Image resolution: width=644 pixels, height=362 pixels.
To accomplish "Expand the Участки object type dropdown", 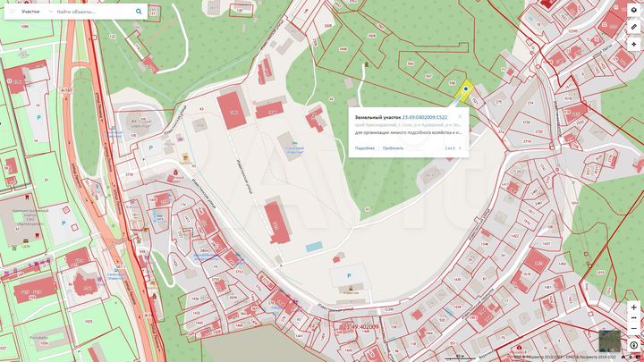I will [34, 13].
